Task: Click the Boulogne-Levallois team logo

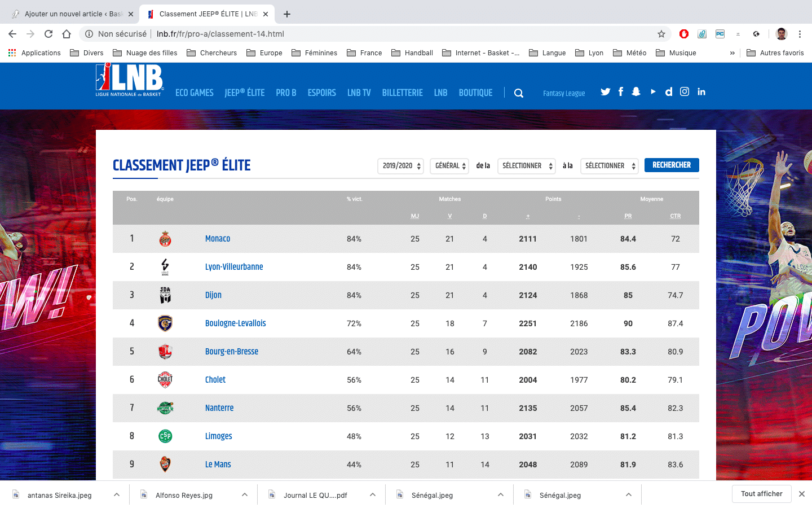Action: [165, 323]
